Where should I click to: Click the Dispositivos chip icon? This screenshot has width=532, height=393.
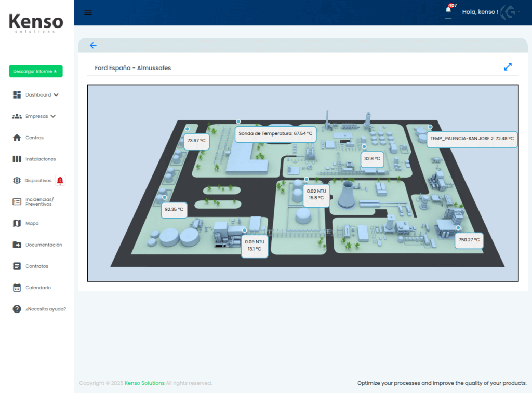click(17, 180)
